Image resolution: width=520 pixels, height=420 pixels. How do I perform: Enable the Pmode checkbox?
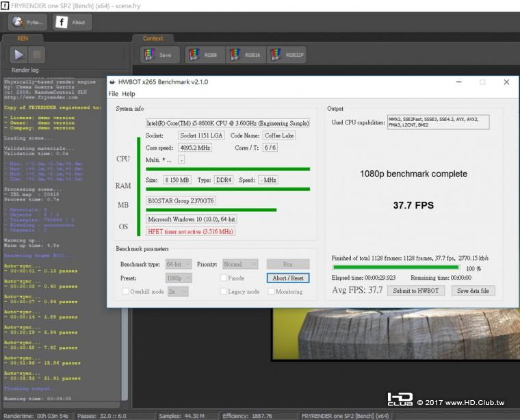click(x=224, y=278)
